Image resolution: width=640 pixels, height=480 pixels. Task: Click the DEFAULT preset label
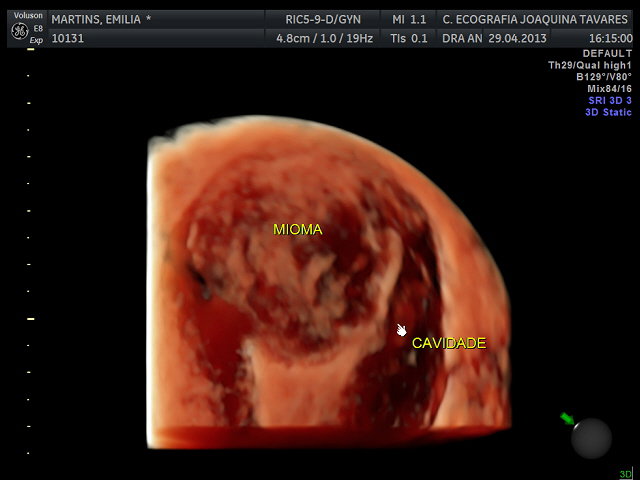click(607, 53)
